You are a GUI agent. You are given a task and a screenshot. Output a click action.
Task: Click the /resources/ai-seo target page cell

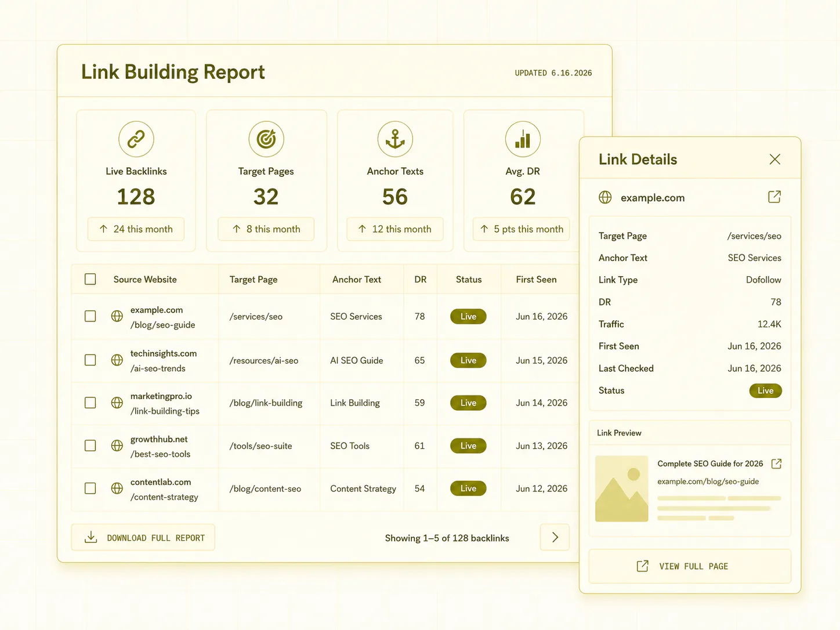264,360
